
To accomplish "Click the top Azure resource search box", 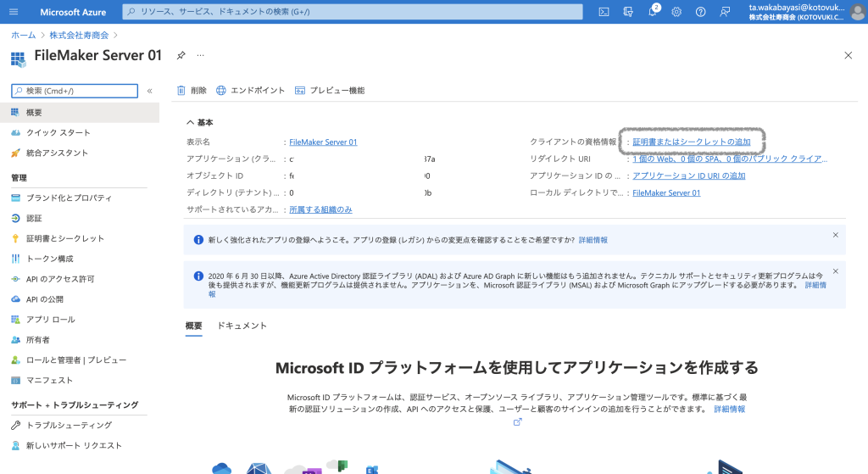I will click(x=353, y=12).
